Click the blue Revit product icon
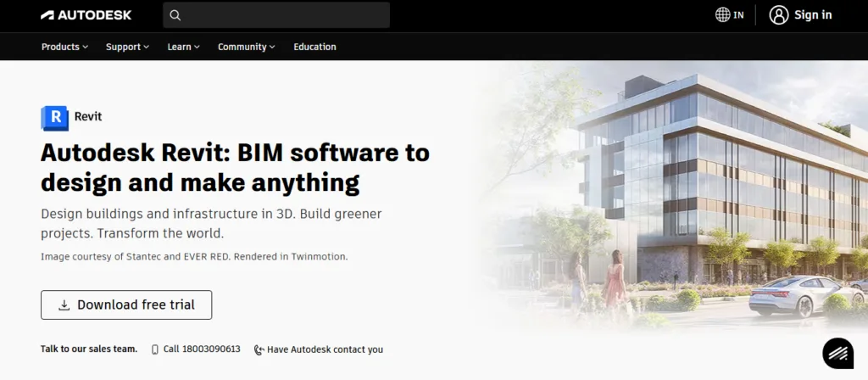 [x=54, y=117]
